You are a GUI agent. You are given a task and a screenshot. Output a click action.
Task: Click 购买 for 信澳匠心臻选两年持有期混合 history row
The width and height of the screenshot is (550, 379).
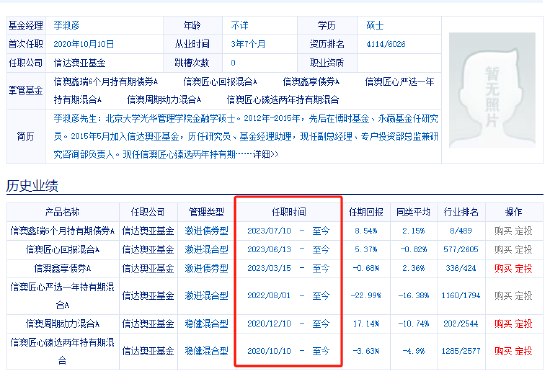pos(503,351)
